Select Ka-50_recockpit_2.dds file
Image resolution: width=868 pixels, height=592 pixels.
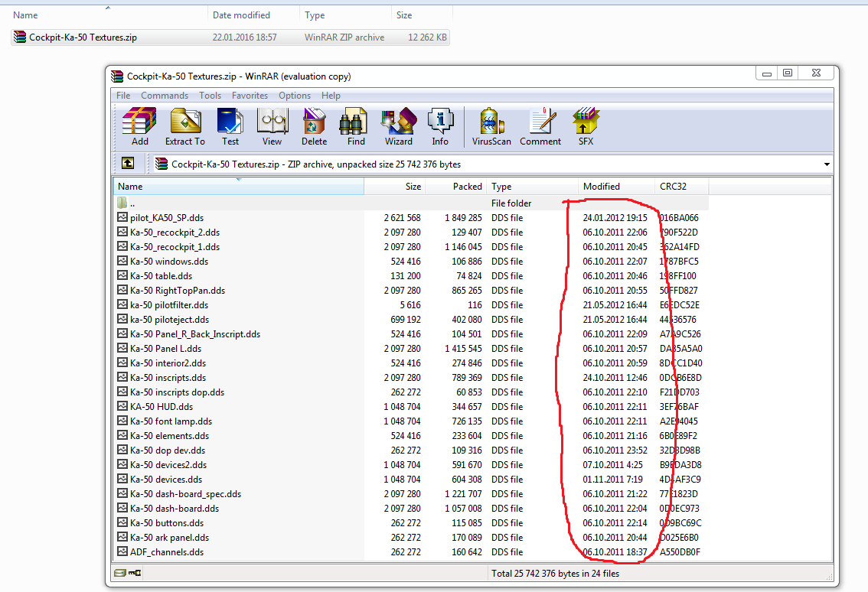pyautogui.click(x=175, y=233)
